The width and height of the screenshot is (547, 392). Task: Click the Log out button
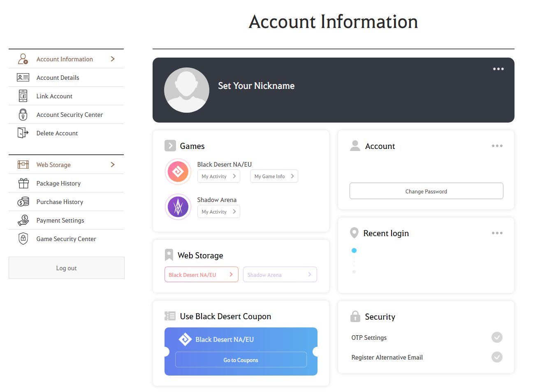tap(67, 268)
